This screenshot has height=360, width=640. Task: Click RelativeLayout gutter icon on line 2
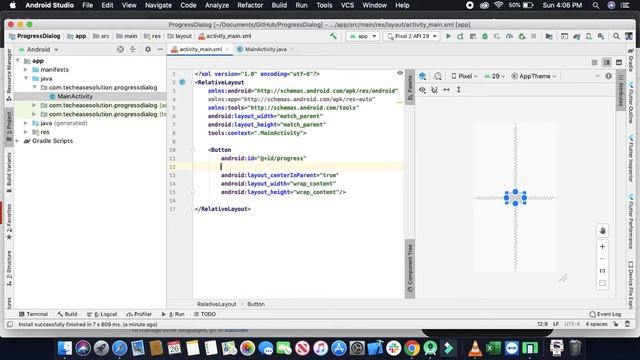pyautogui.click(x=182, y=82)
